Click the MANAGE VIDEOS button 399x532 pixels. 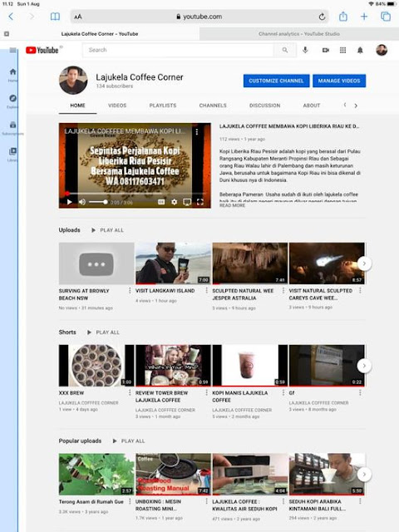tap(339, 81)
